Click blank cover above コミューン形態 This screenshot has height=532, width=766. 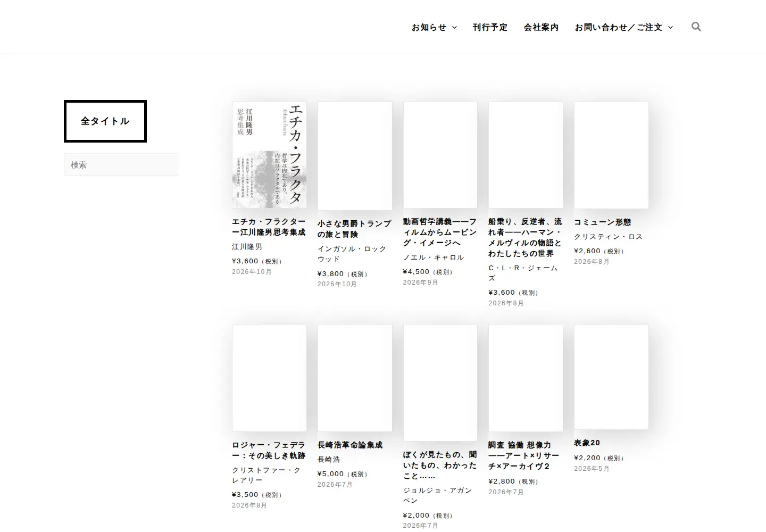tap(611, 155)
